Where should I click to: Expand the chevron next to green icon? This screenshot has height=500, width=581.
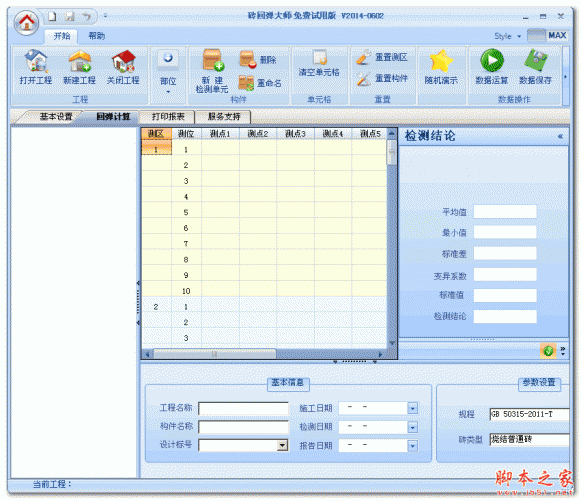pos(563,351)
